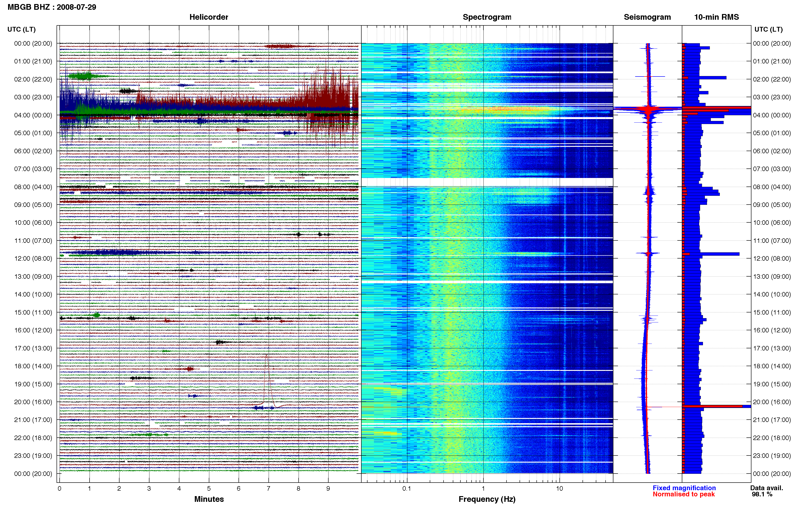The height and width of the screenshot is (508, 812).
Task: Click the '98.1 %' availability value
Action: (x=762, y=494)
